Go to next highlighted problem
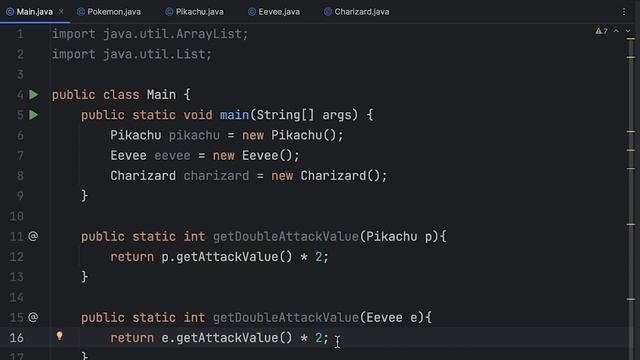This screenshot has width=640, height=360. 628,31
